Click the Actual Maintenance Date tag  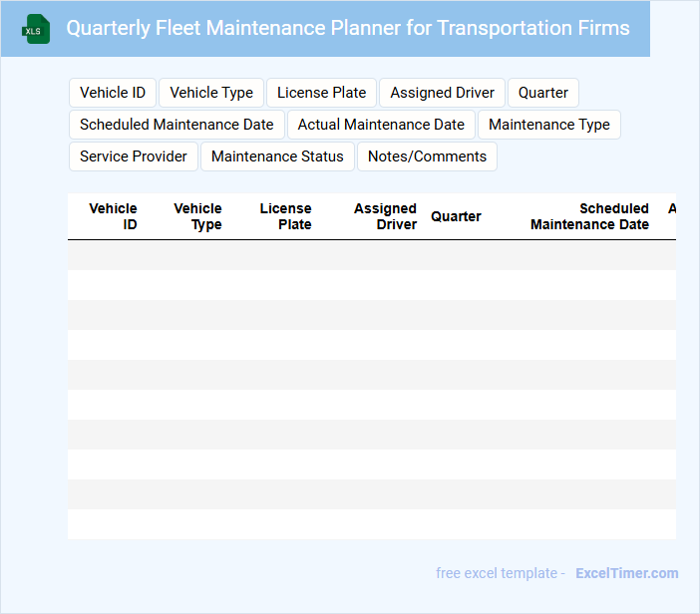pyautogui.click(x=381, y=125)
